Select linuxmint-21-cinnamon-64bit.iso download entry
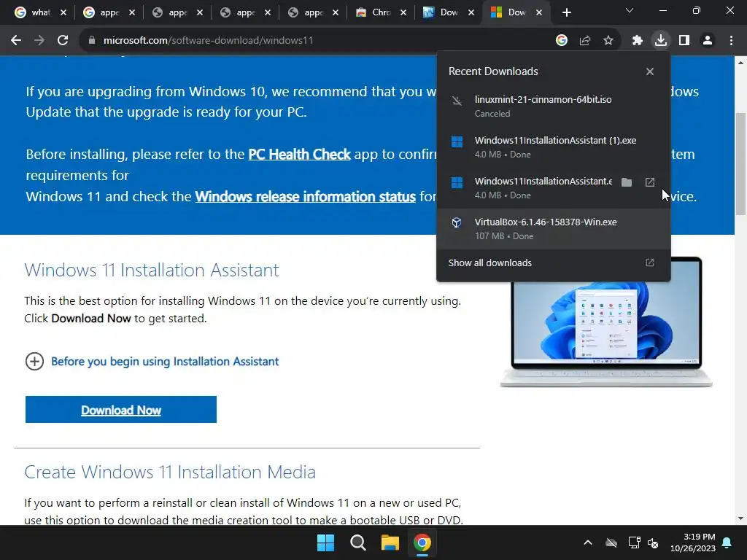The image size is (747, 560). [x=554, y=106]
